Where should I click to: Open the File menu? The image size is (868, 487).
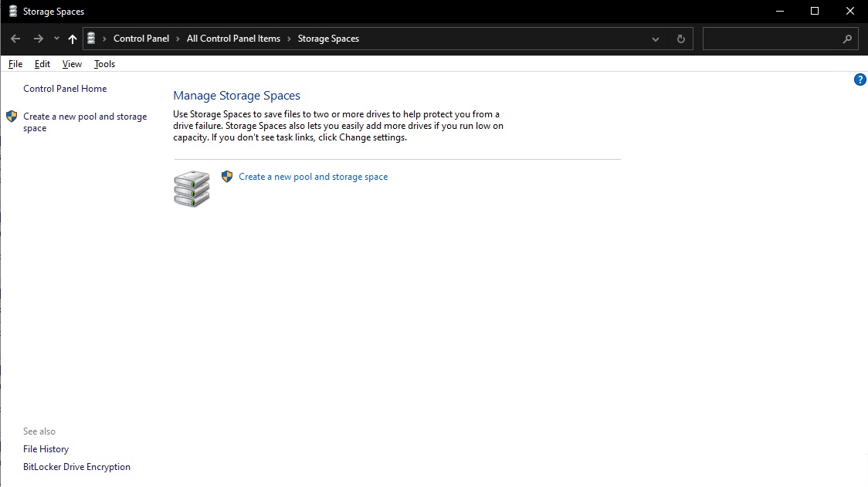point(15,63)
